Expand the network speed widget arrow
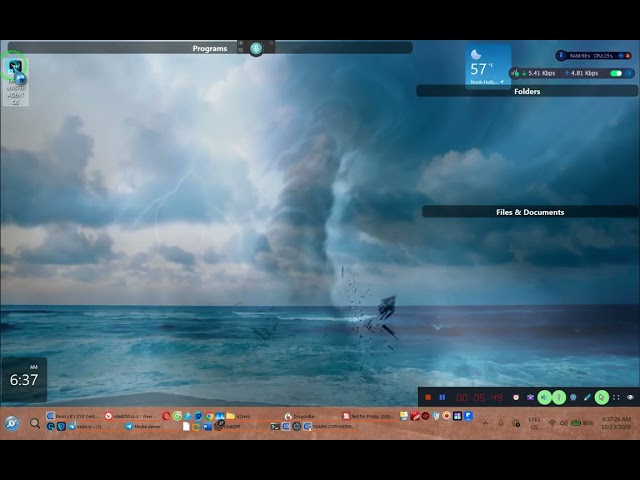Screen dimensions: 640x480 (x=629, y=73)
